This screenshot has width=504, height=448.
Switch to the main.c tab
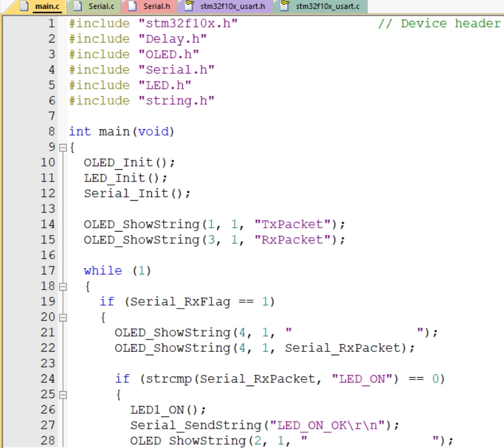click(47, 6)
